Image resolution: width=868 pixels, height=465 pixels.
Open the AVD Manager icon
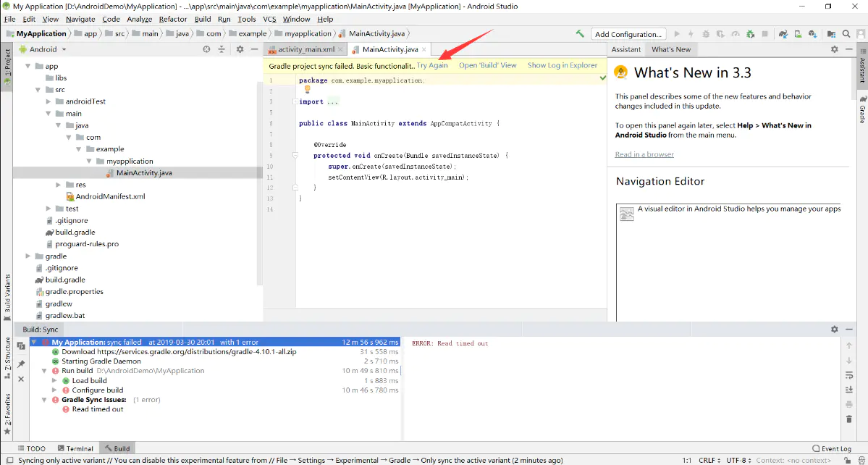799,34
